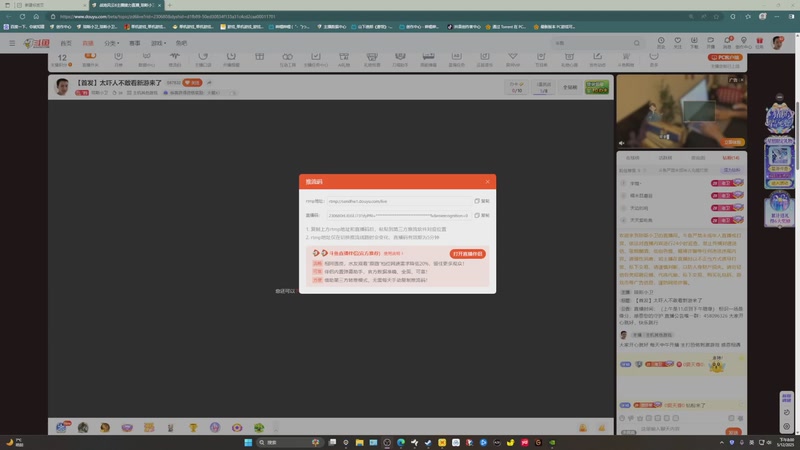Expand the 分类 dropdown in the header

click(x=112, y=43)
